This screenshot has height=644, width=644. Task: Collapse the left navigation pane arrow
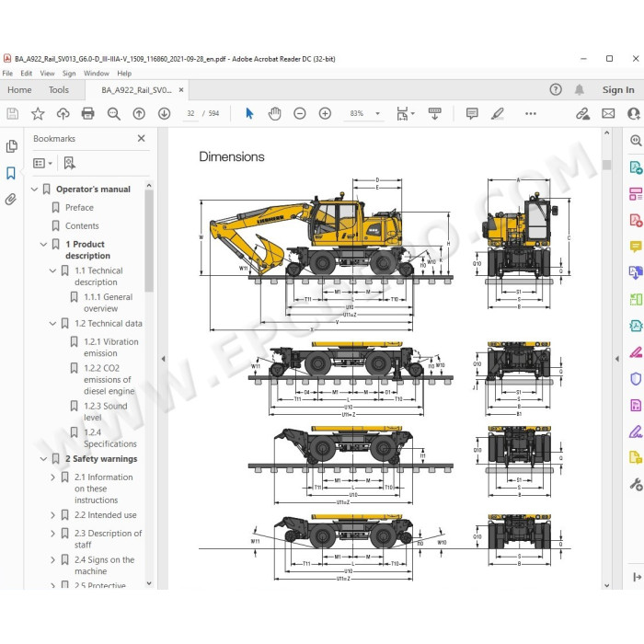pyautogui.click(x=163, y=359)
